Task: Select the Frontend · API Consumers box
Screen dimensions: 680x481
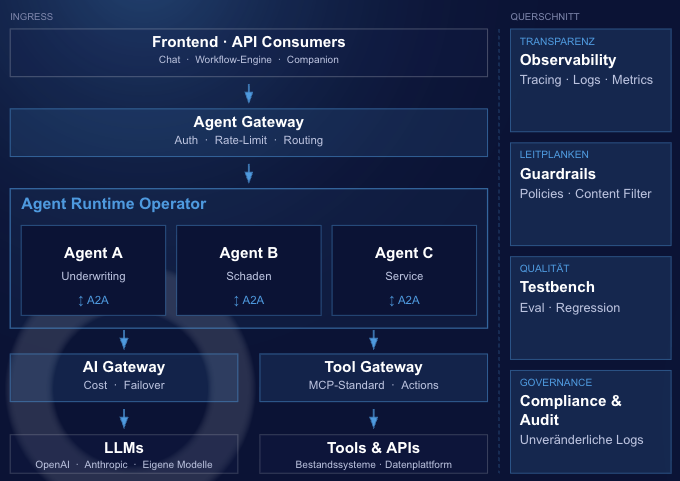Action: [x=249, y=52]
